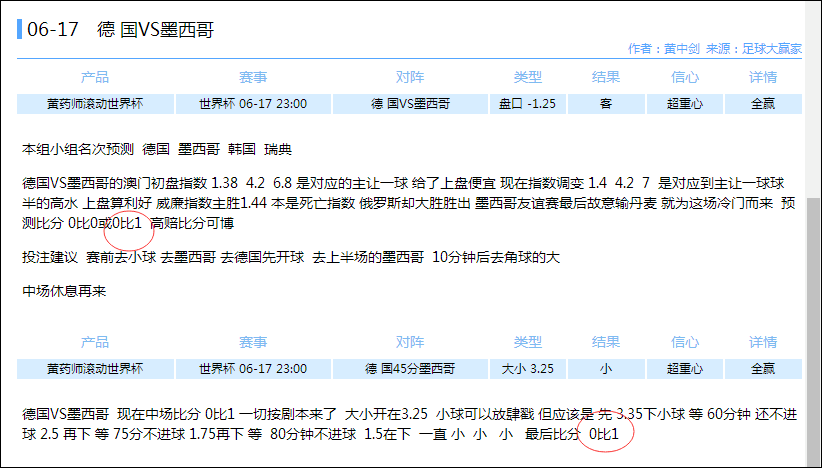Image resolution: width=822 pixels, height=468 pixels.
Task: Click the 中场休息再来 line
Action: pos(64,291)
